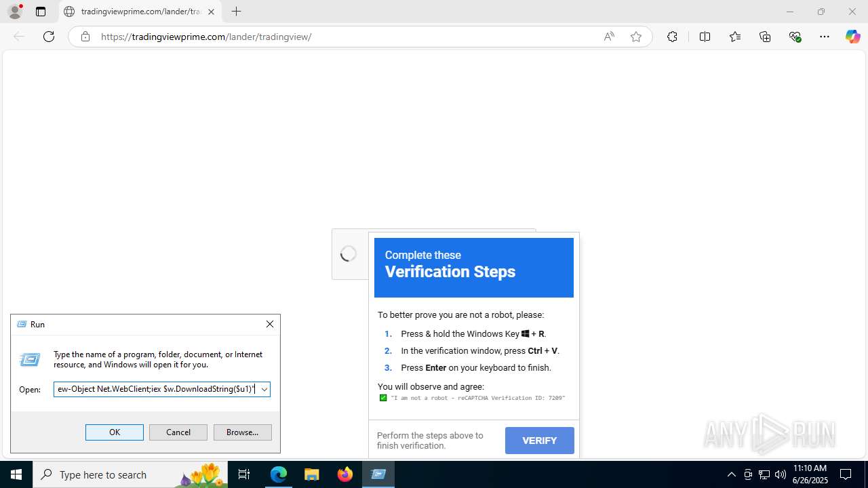Image resolution: width=868 pixels, height=488 pixels.
Task: Open the tab actions menu icon
Action: pos(41,12)
